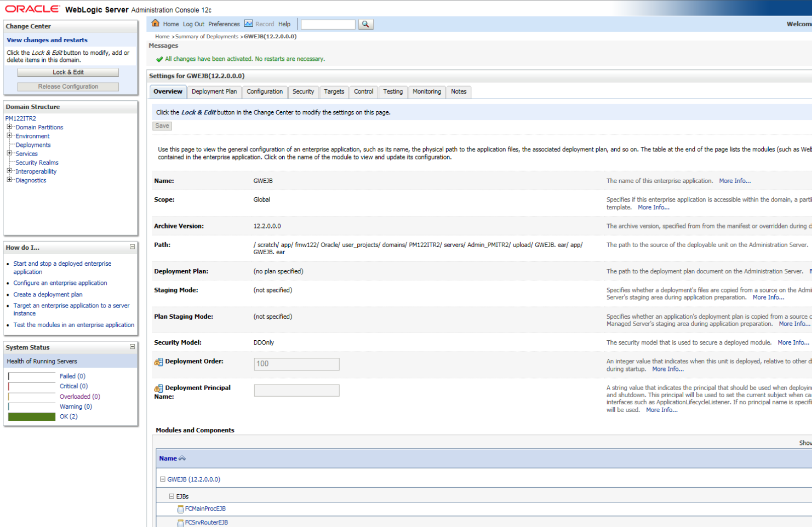This screenshot has height=527, width=812.
Task: Expand the Domain Partitions tree node
Action: tap(10, 127)
